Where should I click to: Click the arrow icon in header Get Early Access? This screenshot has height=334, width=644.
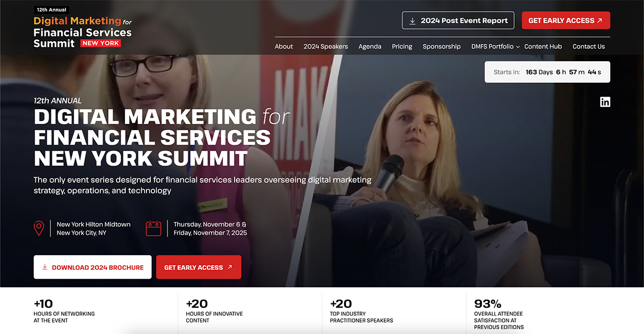point(599,20)
